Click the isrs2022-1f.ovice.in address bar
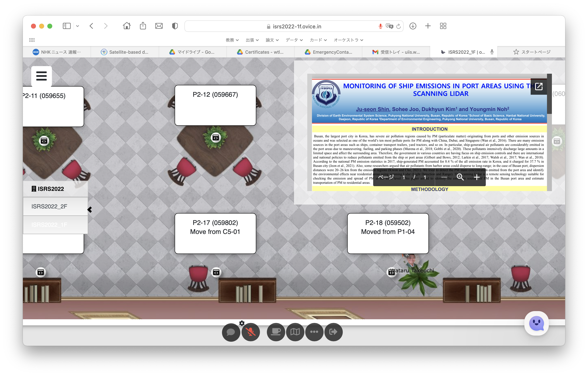Screen dimensions: 588x376 point(294,26)
